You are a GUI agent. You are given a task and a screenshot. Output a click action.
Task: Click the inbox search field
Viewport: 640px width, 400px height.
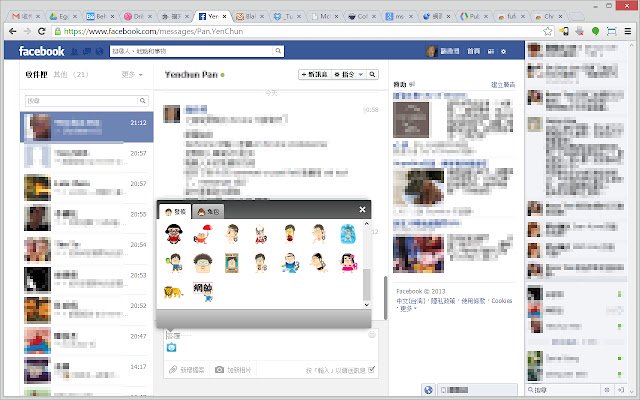click(82, 100)
